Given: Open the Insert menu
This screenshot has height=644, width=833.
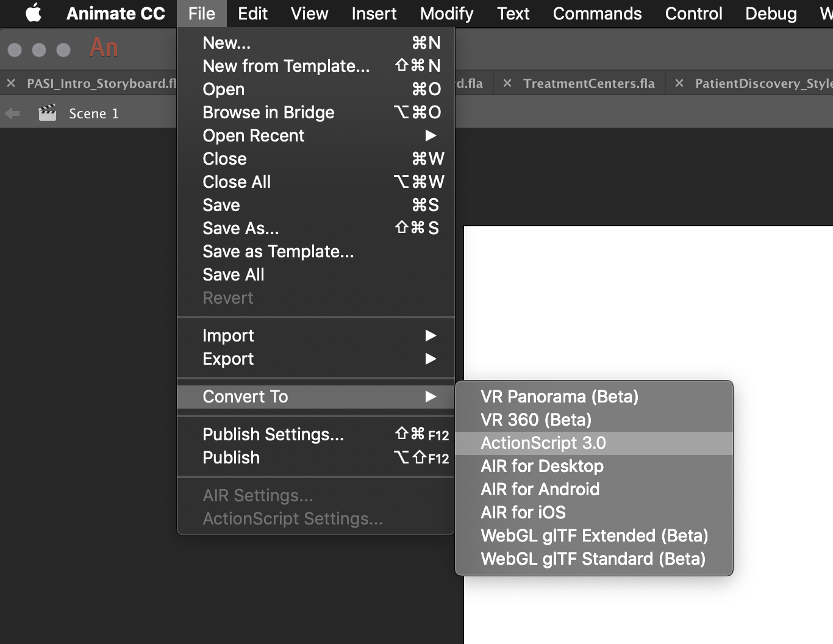Looking at the screenshot, I should click(x=374, y=13).
